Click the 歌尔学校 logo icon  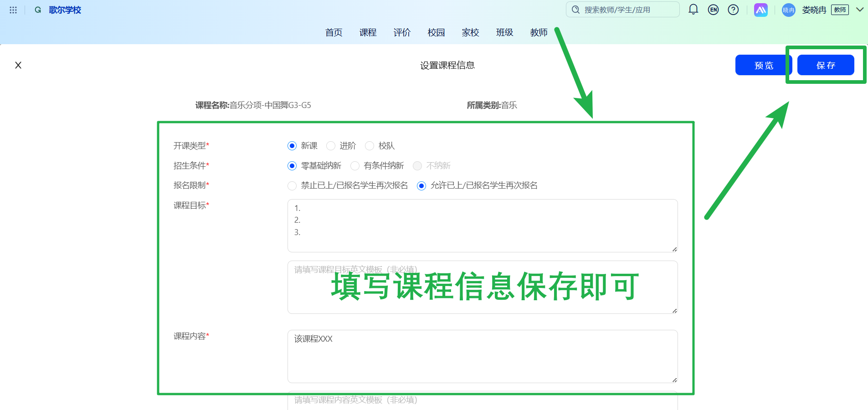pos(38,10)
